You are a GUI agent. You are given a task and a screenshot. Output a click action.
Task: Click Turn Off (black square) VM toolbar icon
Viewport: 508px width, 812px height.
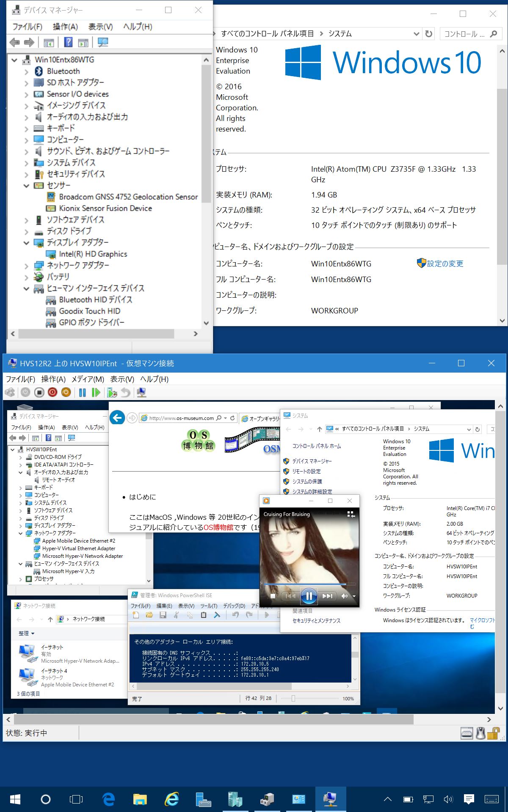coord(39,392)
